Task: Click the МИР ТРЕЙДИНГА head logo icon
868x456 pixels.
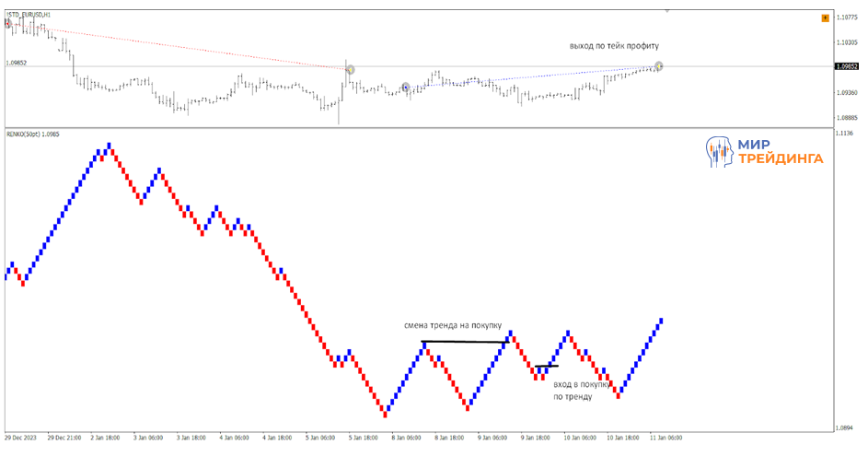Action: 720,152
